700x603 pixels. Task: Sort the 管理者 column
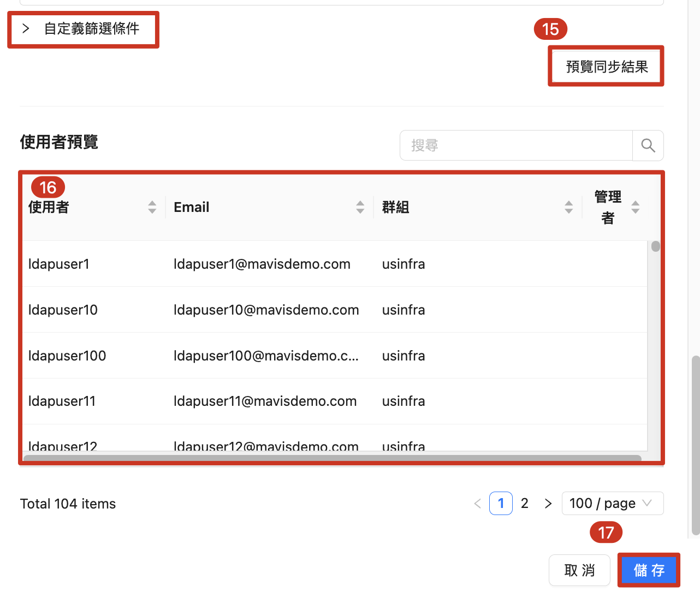[x=636, y=207]
